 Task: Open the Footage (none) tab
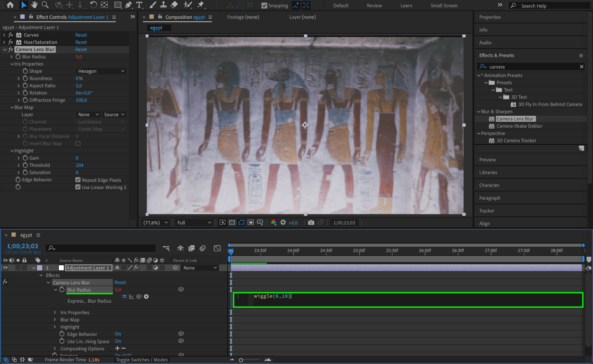243,17
